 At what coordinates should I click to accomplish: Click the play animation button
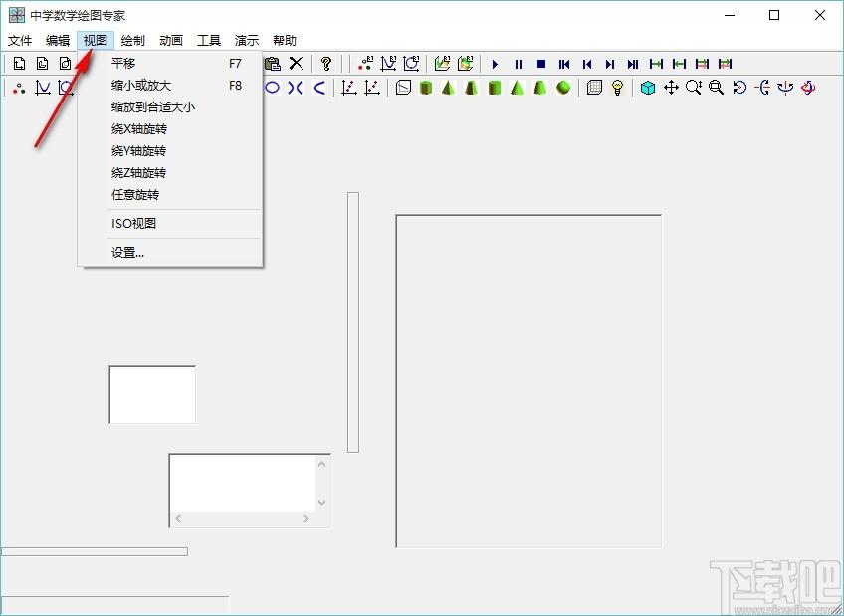[x=496, y=64]
